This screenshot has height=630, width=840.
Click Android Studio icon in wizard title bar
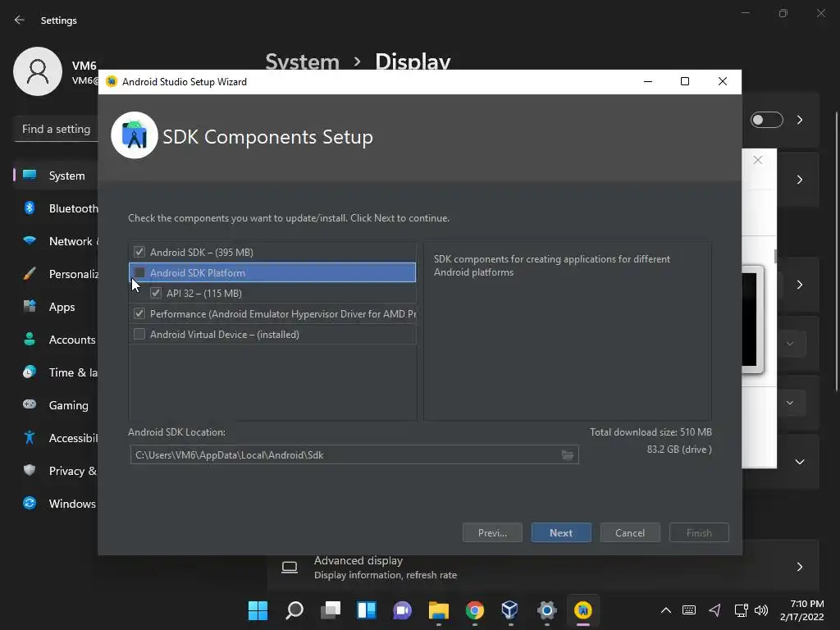pyautogui.click(x=112, y=81)
